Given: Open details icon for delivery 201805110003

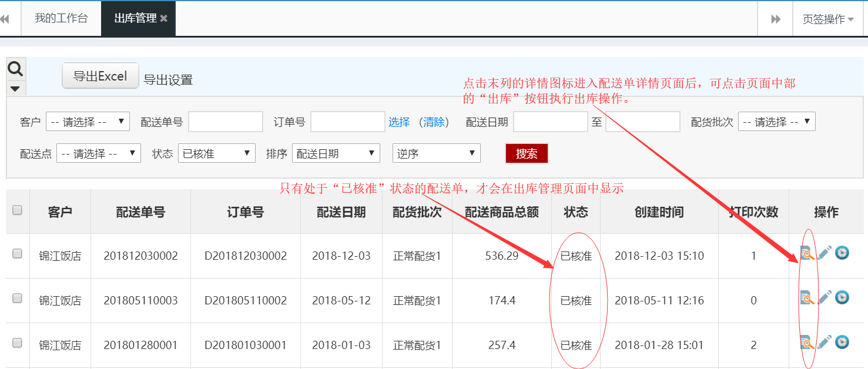Looking at the screenshot, I should tap(807, 298).
